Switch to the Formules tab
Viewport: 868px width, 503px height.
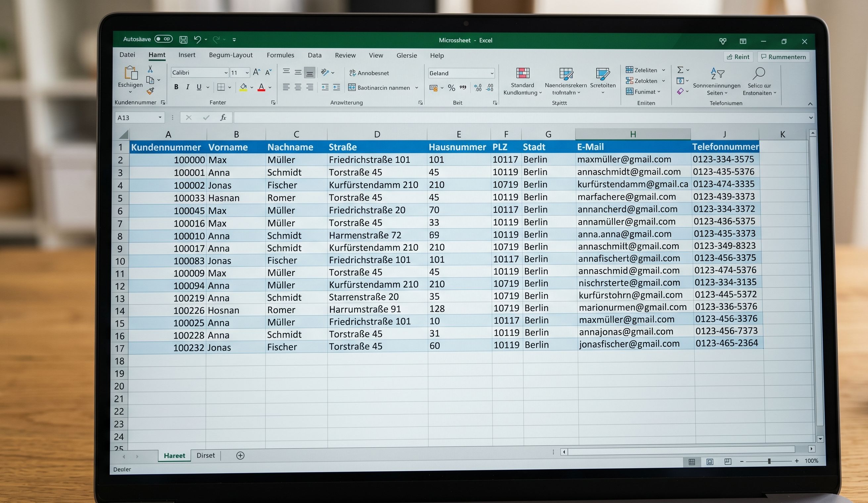tap(280, 55)
